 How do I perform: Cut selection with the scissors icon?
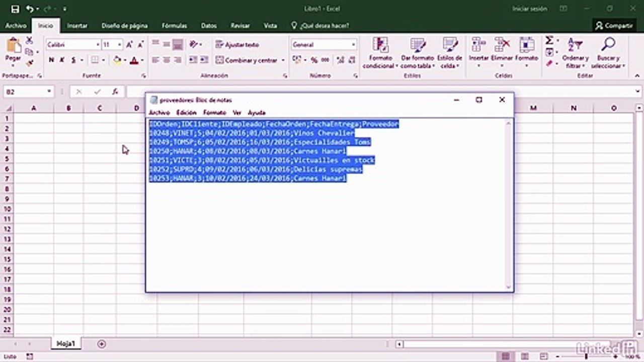29,41
